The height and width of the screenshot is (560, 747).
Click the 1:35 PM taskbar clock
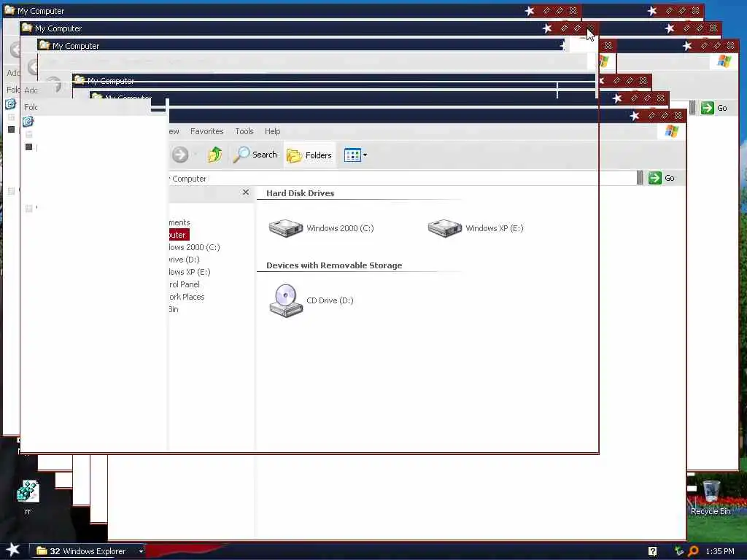click(x=720, y=551)
